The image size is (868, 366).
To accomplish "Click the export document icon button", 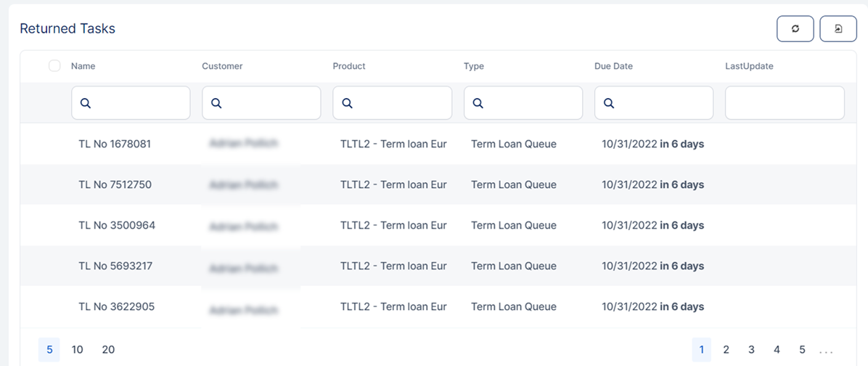I will coord(838,29).
